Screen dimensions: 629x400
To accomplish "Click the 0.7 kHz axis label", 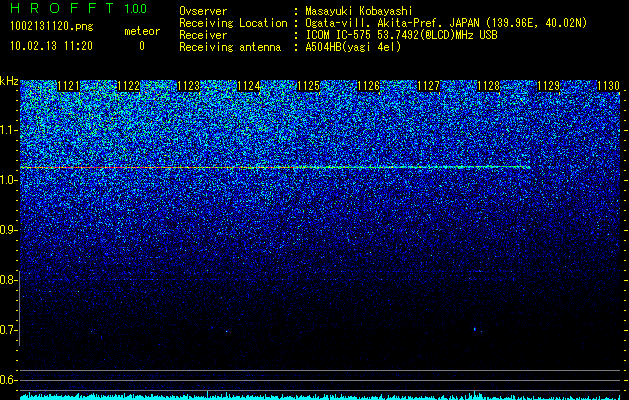I will tap(7, 330).
